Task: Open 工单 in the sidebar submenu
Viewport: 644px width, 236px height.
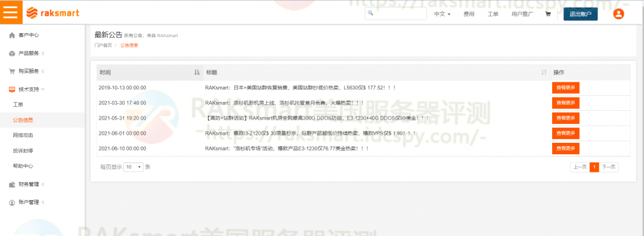Action: (18, 105)
